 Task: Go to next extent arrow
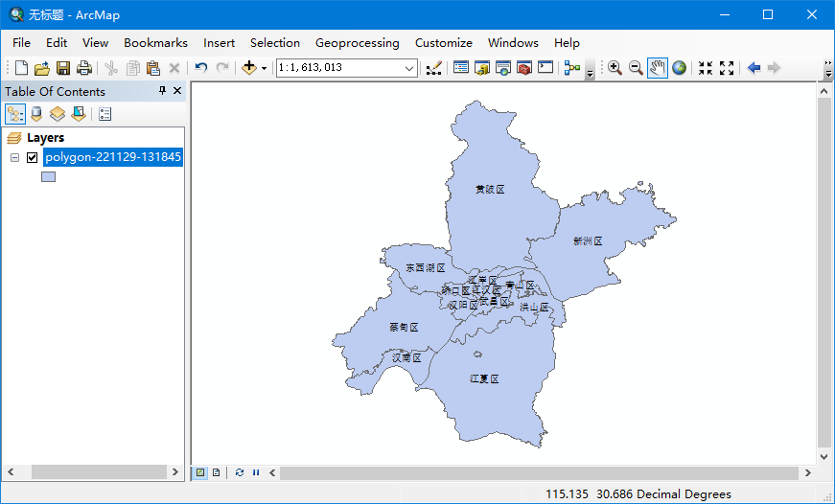(x=775, y=68)
